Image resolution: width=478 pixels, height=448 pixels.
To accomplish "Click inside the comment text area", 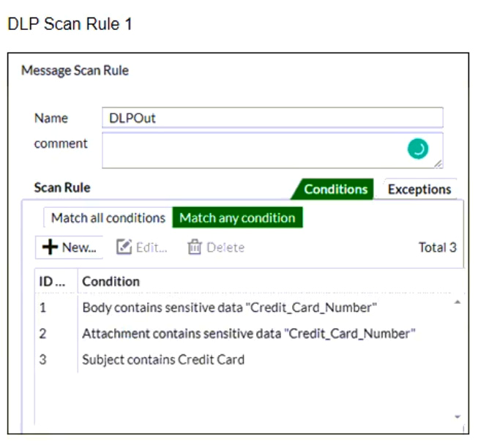I will click(249, 150).
